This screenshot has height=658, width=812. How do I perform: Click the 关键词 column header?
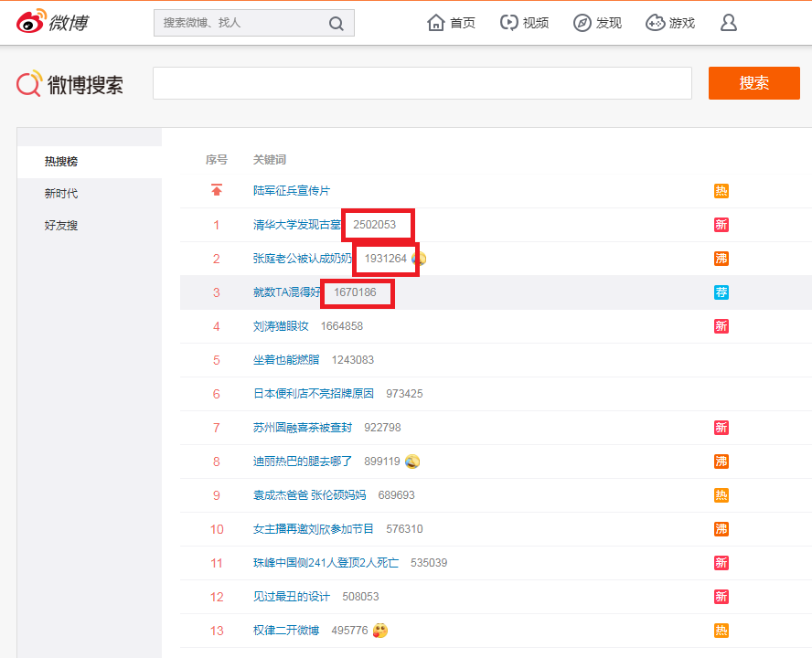click(x=269, y=159)
